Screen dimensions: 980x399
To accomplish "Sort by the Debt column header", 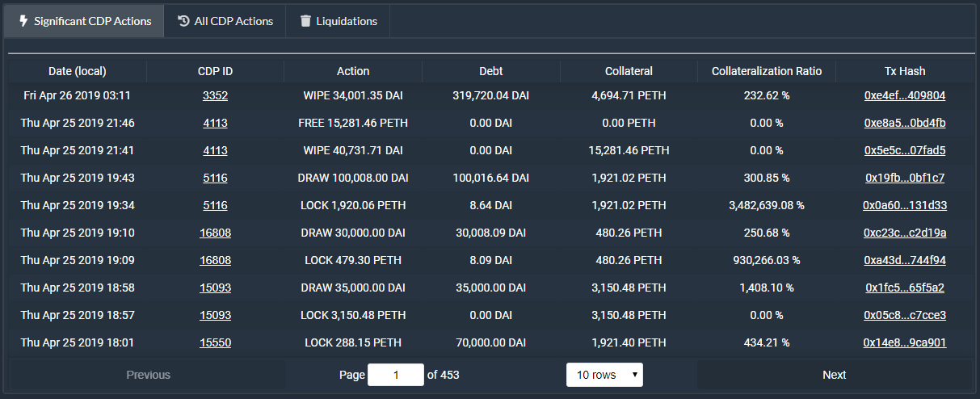I will click(490, 71).
